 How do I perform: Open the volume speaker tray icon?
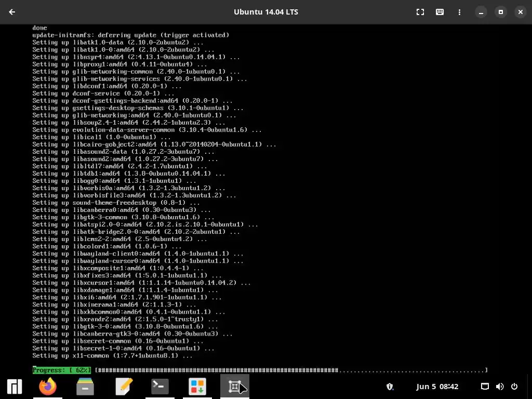[499, 387]
